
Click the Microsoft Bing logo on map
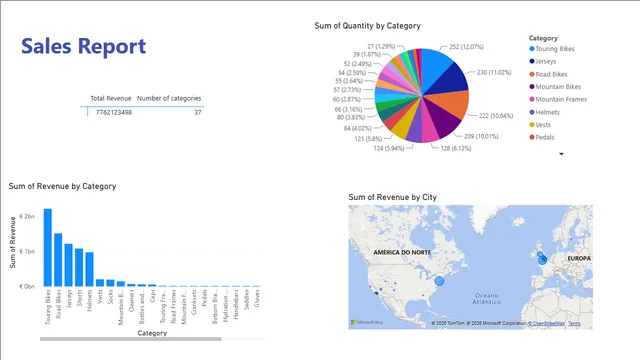(367, 322)
